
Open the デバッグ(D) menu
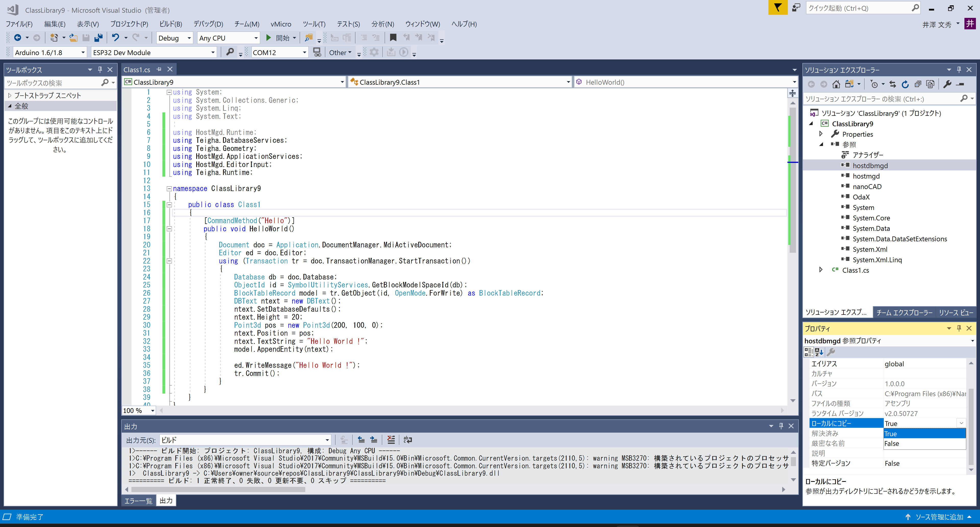(x=208, y=24)
